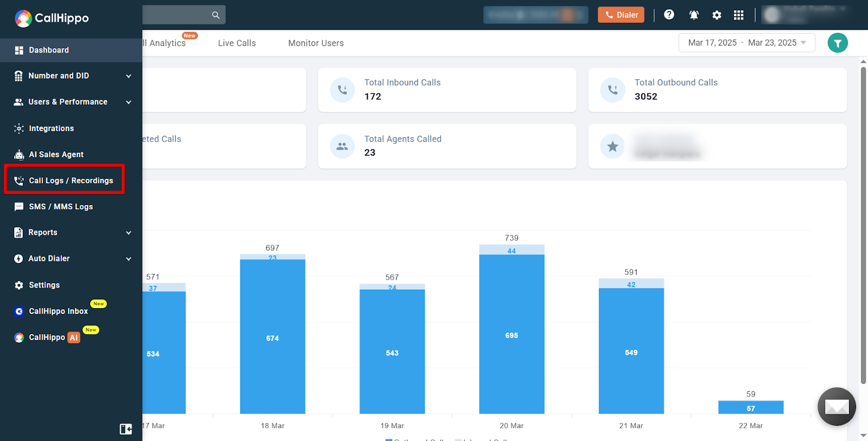Click the scrollbar down arrow
This screenshot has height=441, width=868.
[x=864, y=436]
